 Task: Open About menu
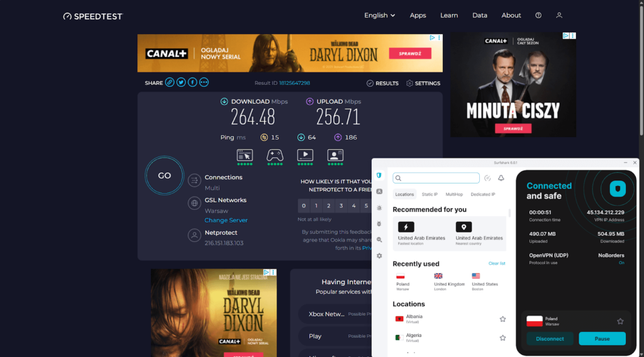pos(511,15)
